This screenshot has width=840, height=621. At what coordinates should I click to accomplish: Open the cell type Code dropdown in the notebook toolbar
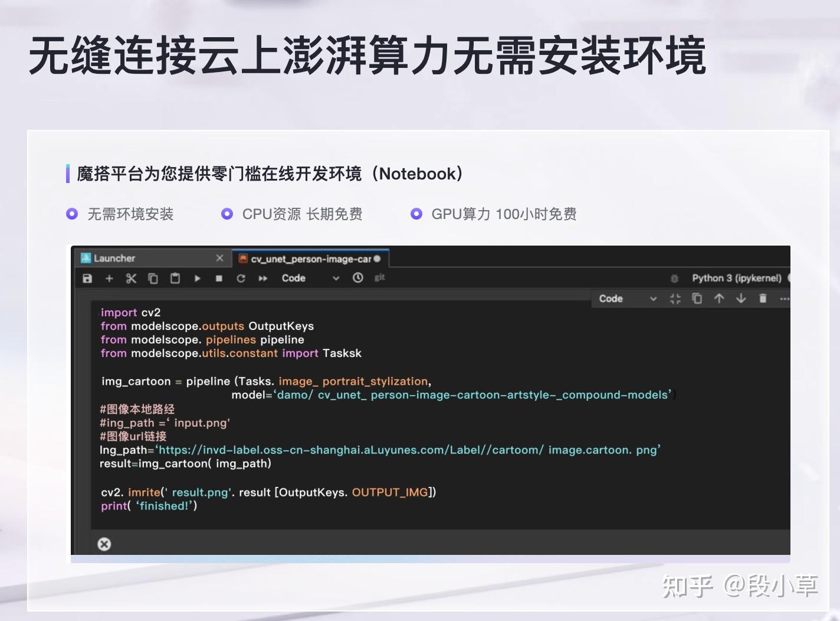311,278
